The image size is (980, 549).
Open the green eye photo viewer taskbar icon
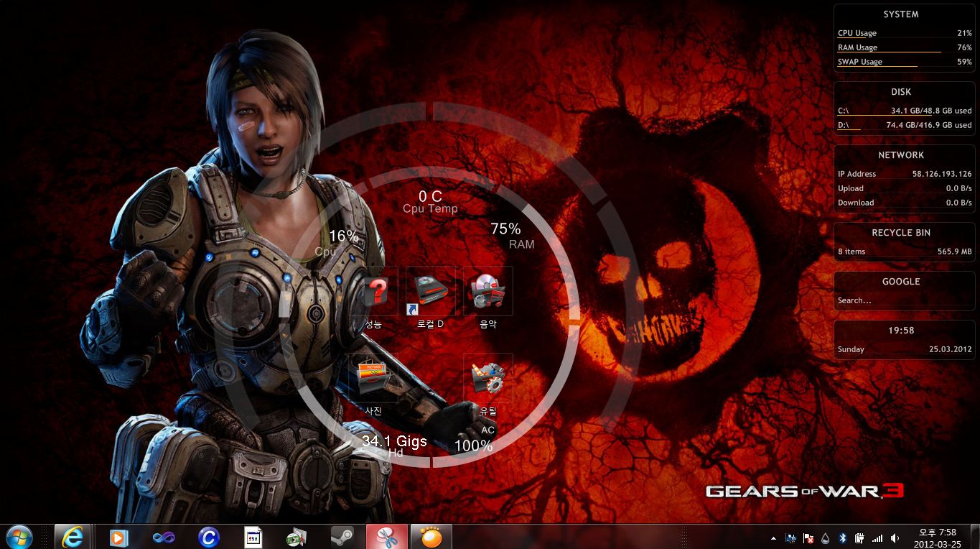point(297,538)
